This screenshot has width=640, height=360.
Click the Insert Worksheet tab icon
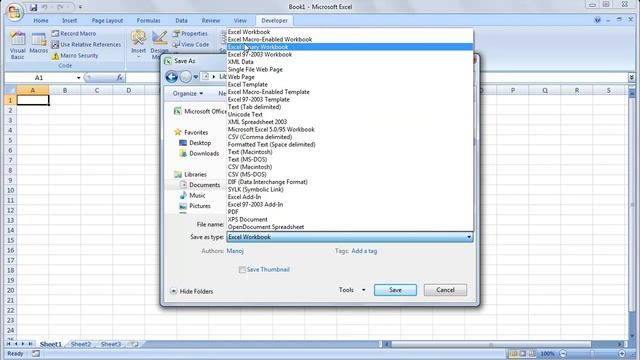(134, 344)
